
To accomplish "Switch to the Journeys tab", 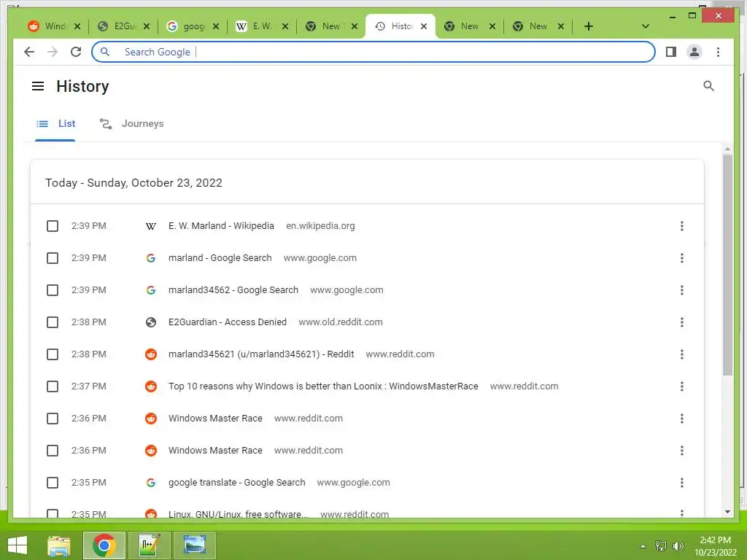I will tap(132, 124).
